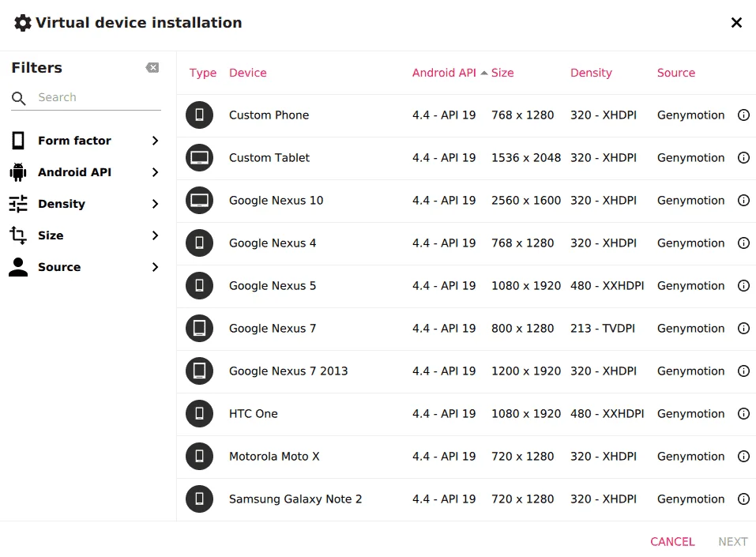Click the Custom Phone device type icon
The width and height of the screenshot is (756, 557).
(x=199, y=115)
